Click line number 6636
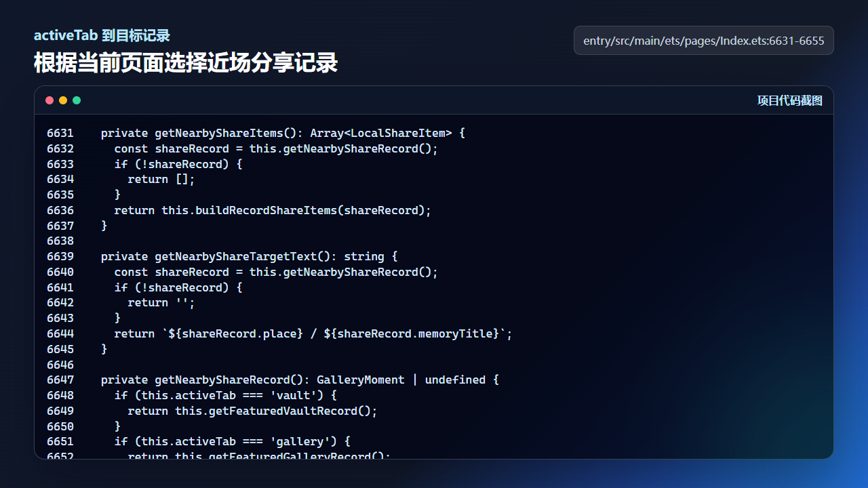The width and height of the screenshot is (868, 488). 60,211
